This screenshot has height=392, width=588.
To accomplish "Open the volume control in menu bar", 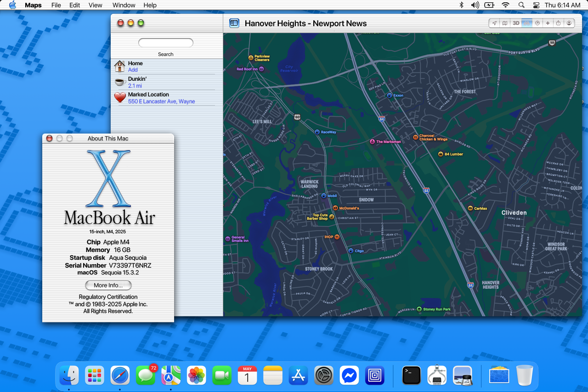I will pyautogui.click(x=475, y=5).
